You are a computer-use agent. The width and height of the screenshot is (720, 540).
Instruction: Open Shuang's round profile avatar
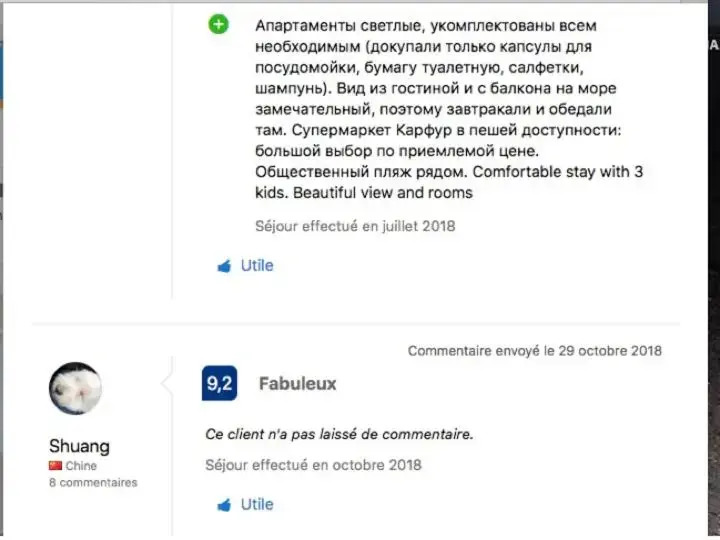click(x=75, y=388)
